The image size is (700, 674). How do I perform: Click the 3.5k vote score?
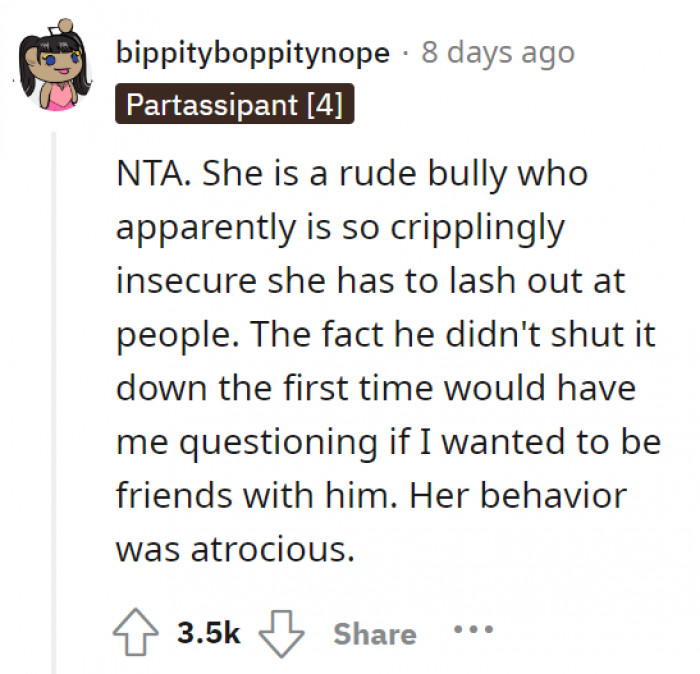click(x=208, y=633)
